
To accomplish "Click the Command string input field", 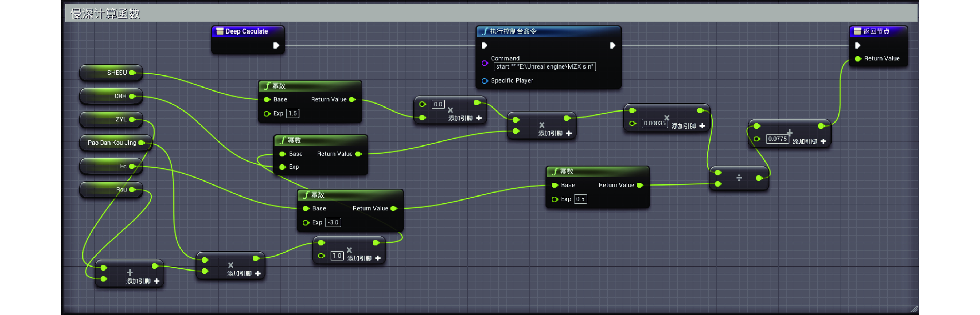I will (x=544, y=67).
